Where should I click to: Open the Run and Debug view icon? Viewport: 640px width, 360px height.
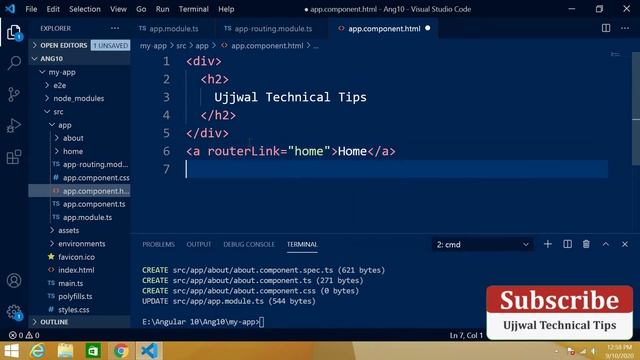14,126
